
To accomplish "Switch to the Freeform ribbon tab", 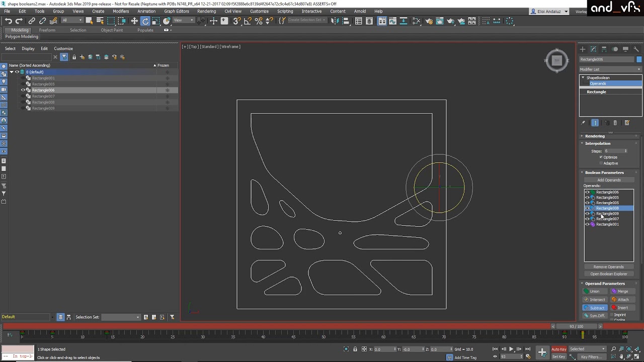I will [47, 30].
